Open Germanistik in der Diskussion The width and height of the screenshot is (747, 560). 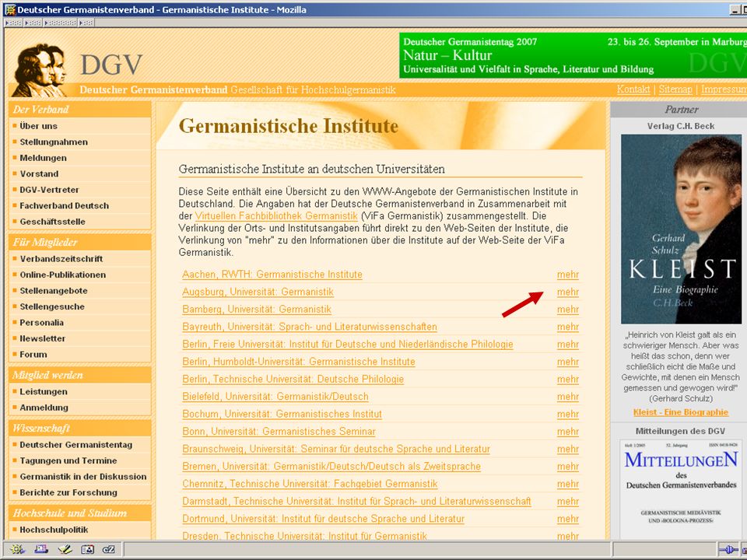tap(83, 477)
